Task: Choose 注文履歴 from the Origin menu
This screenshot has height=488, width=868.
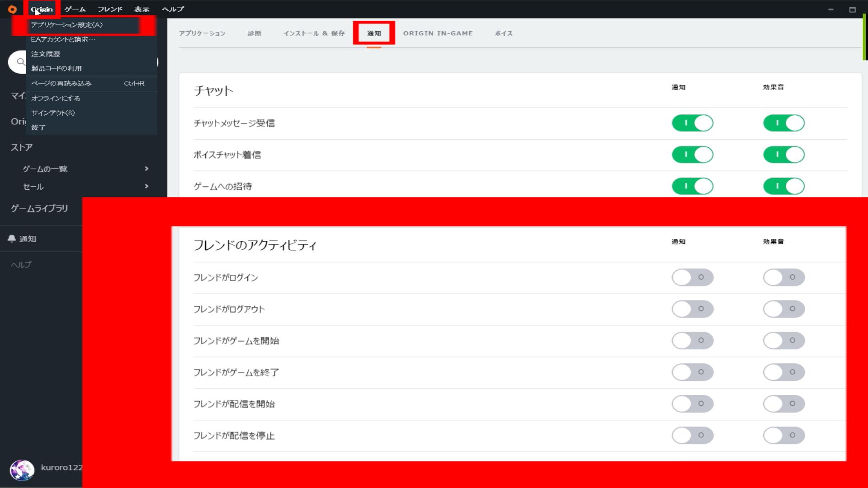Action: click(91, 54)
